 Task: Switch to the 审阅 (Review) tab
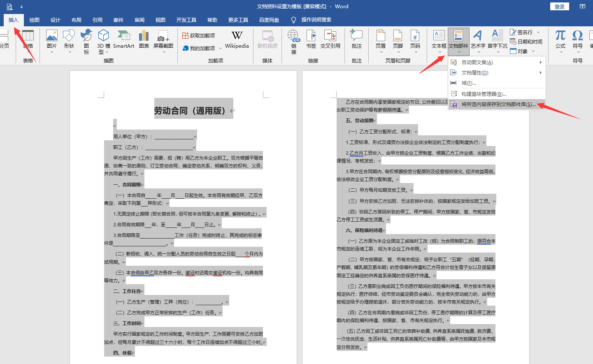(140, 20)
